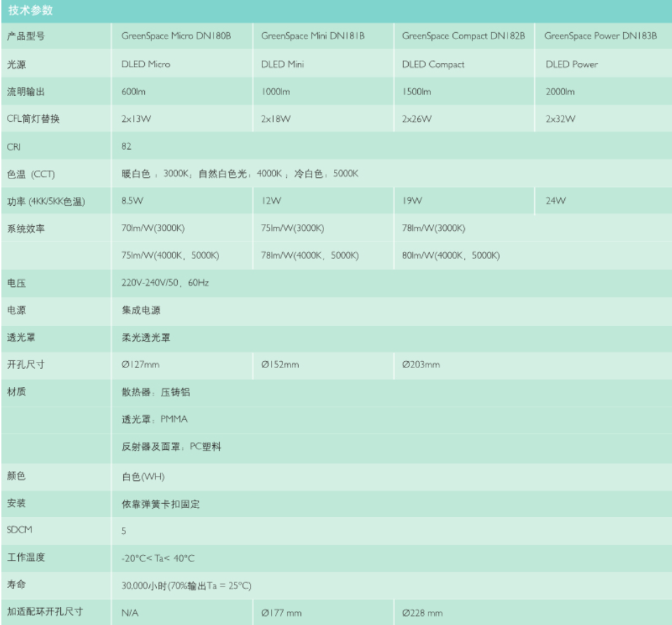Select the SDCM row label
Screen dimensions: 672x625
pyautogui.click(x=20, y=530)
